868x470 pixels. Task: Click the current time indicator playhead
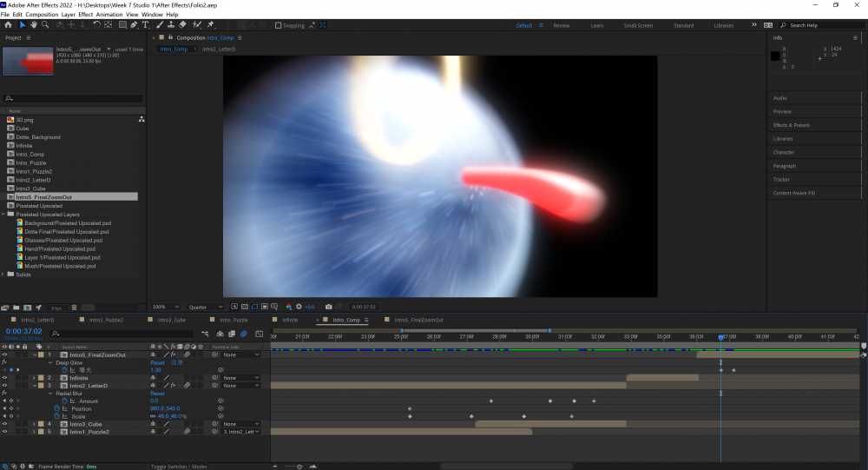(x=720, y=337)
